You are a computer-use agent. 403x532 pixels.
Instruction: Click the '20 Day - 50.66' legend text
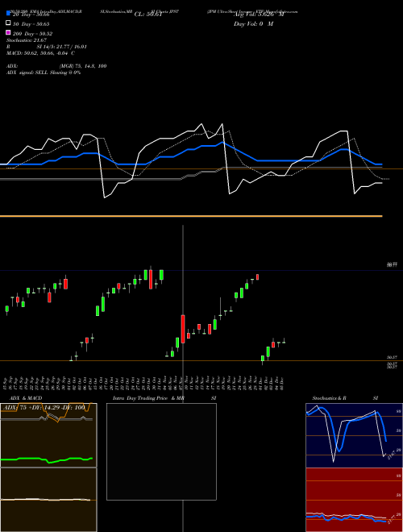click(x=31, y=15)
